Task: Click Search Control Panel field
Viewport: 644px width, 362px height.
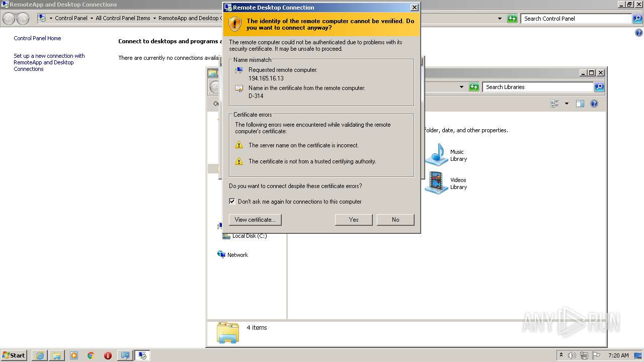Action: coord(577,19)
